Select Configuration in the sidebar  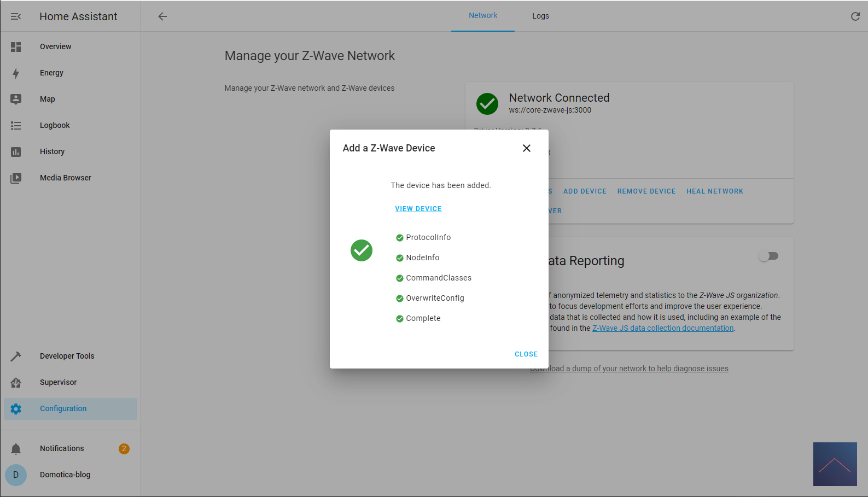tap(71, 409)
